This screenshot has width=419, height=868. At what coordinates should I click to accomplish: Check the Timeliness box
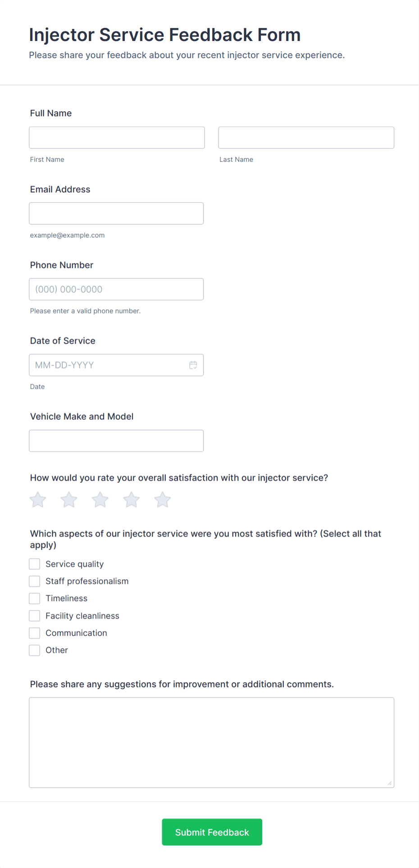pos(34,598)
